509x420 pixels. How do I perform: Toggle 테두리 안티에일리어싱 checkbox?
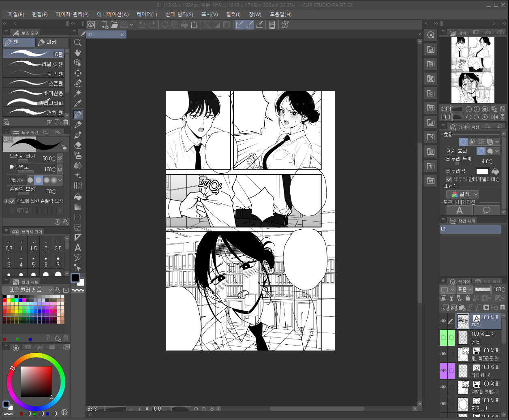pos(449,179)
